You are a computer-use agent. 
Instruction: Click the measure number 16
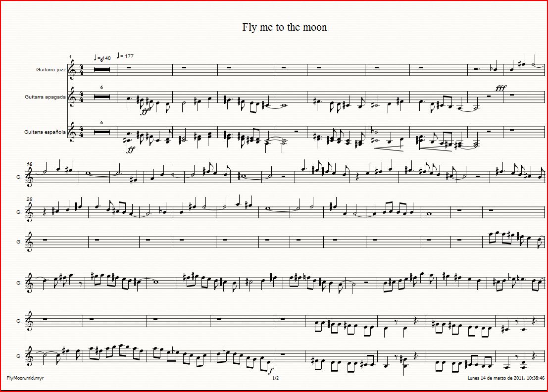pos(30,164)
